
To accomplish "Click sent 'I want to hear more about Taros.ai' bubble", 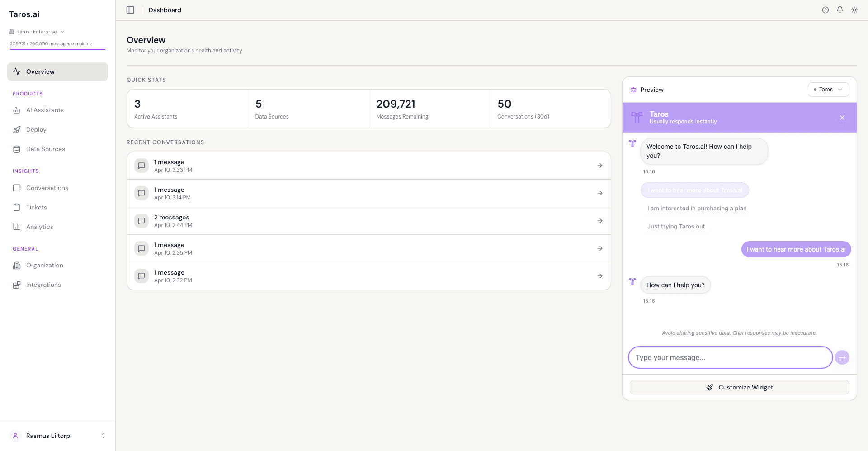I will [x=796, y=249].
